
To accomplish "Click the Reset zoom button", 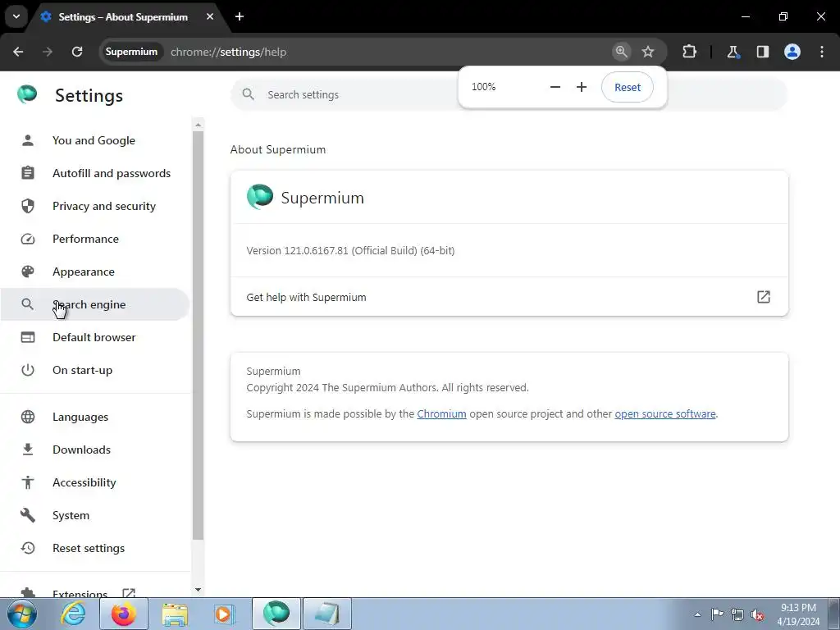I will coord(628,87).
